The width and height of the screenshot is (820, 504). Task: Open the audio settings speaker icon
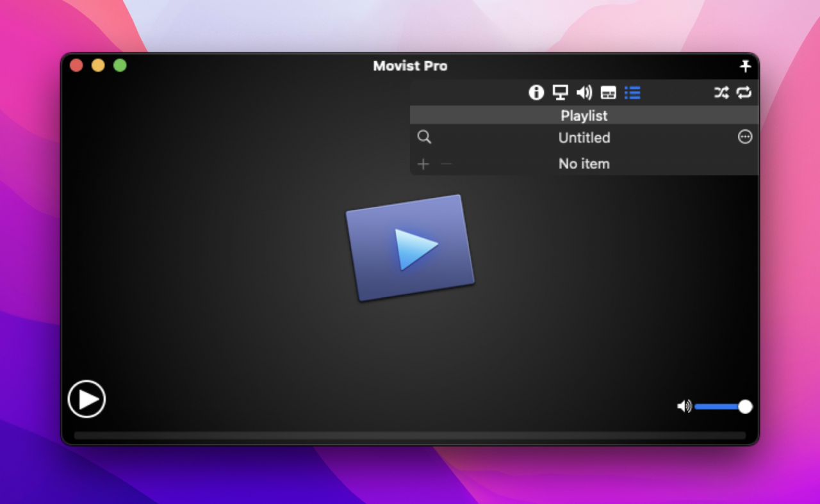(584, 93)
